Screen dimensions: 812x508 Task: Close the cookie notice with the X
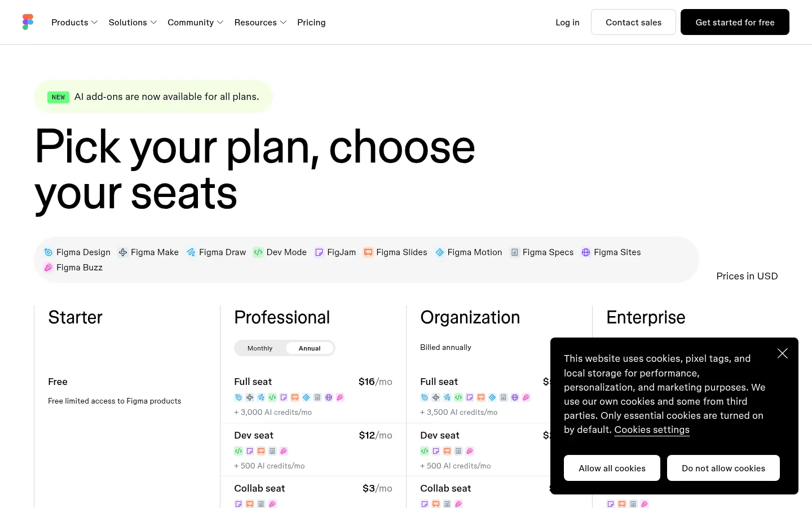(x=782, y=353)
